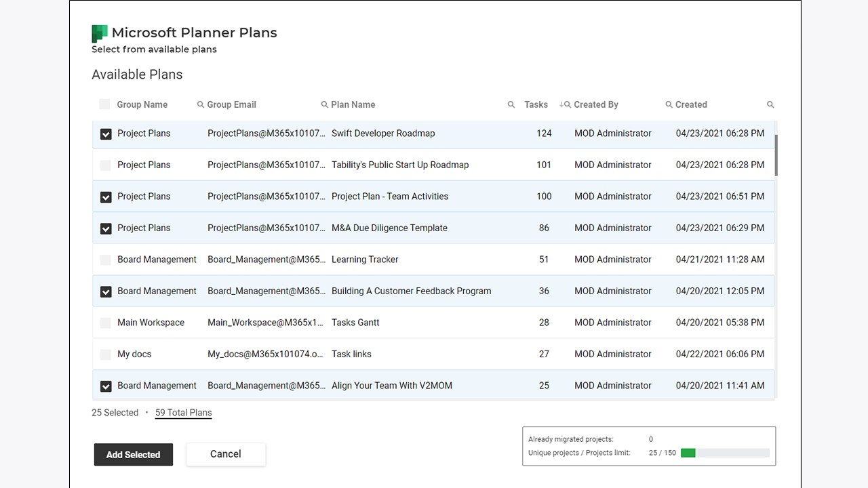Select plan name Tability's Public Start Up Roadmap
This screenshot has height=488, width=868.
coord(400,165)
